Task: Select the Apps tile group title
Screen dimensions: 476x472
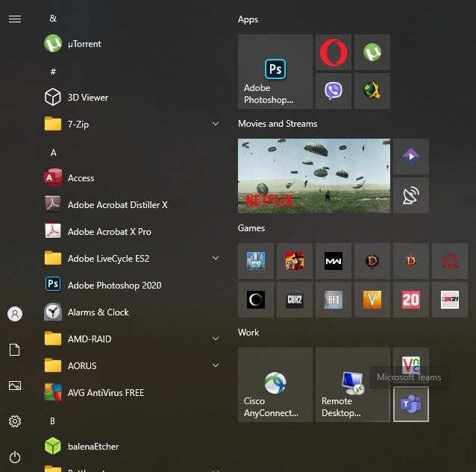Action: (248, 19)
